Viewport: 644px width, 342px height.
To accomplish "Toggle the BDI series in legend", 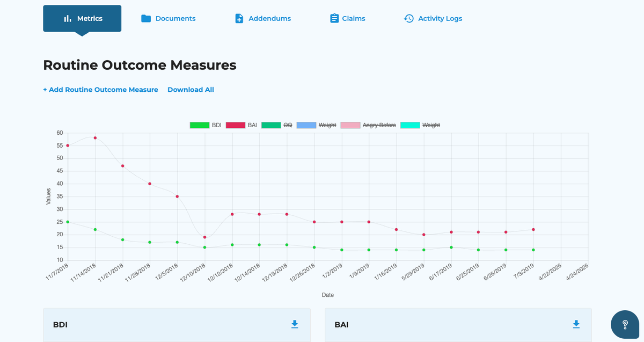I will click(206, 125).
